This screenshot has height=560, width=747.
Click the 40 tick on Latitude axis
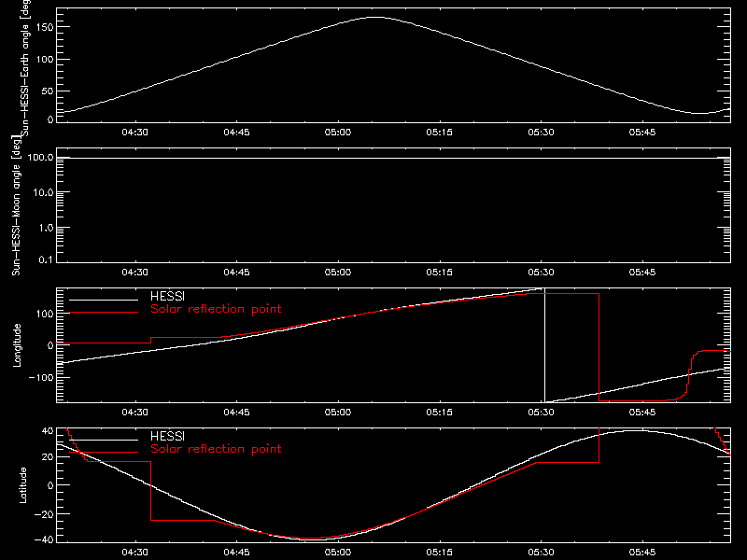tap(48, 430)
